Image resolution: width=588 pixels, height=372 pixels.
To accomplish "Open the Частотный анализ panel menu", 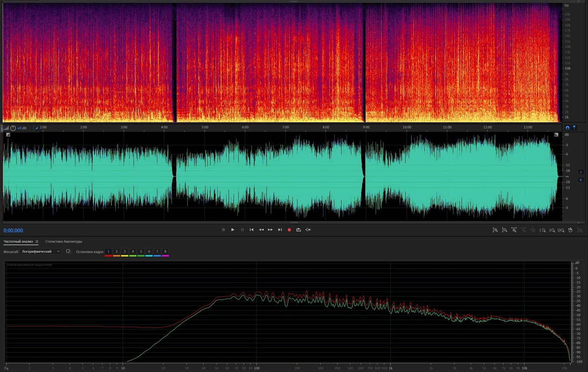I will click(x=37, y=241).
